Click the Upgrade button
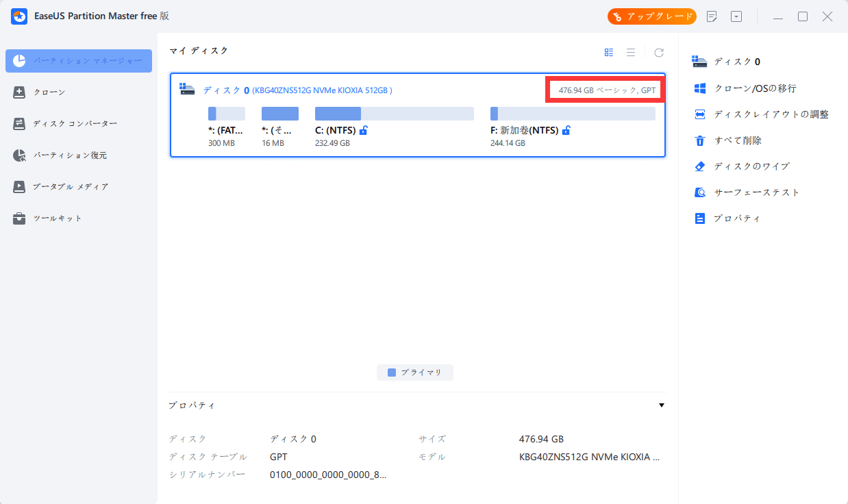The height and width of the screenshot is (504, 848). pyautogui.click(x=651, y=16)
